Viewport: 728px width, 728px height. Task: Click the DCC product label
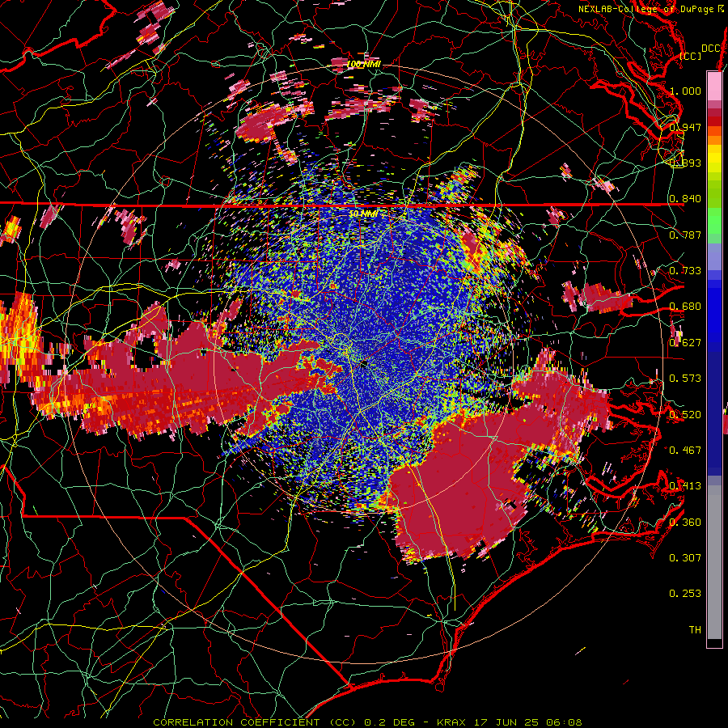click(x=711, y=49)
